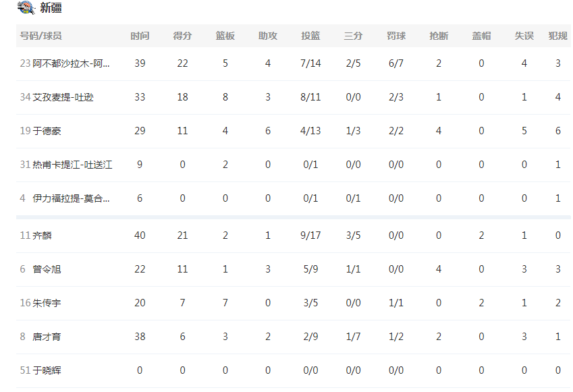The width and height of the screenshot is (573, 392).
Task: Click the 犯规 column header
Action: [x=558, y=36]
